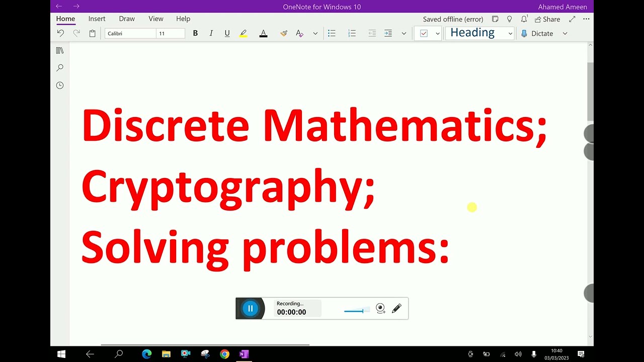Click the Redo arrow icon
644x362 pixels.
76,33
